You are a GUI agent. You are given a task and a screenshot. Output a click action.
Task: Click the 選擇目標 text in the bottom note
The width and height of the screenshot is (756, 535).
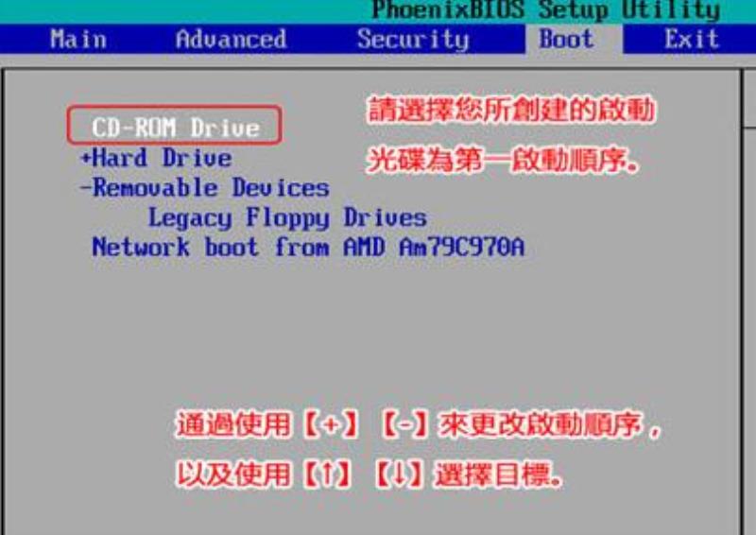click(x=492, y=475)
